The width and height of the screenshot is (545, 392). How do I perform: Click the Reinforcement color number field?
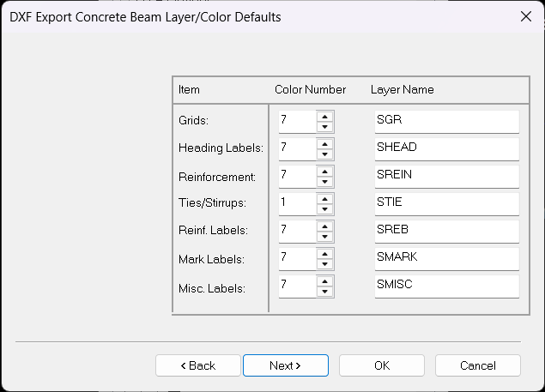298,177
